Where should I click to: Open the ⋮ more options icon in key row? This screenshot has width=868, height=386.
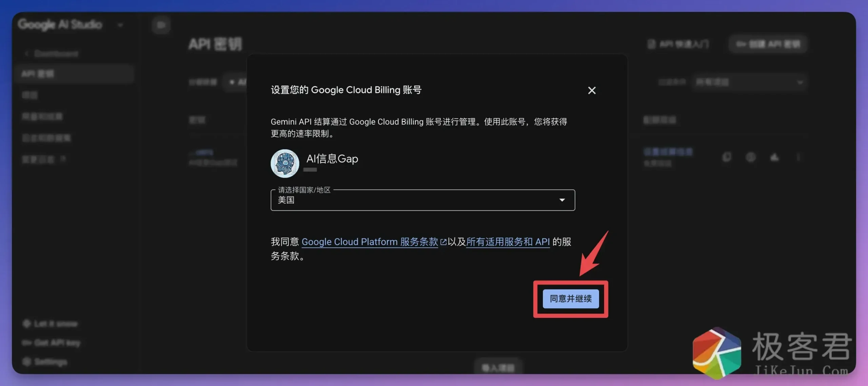click(x=799, y=157)
